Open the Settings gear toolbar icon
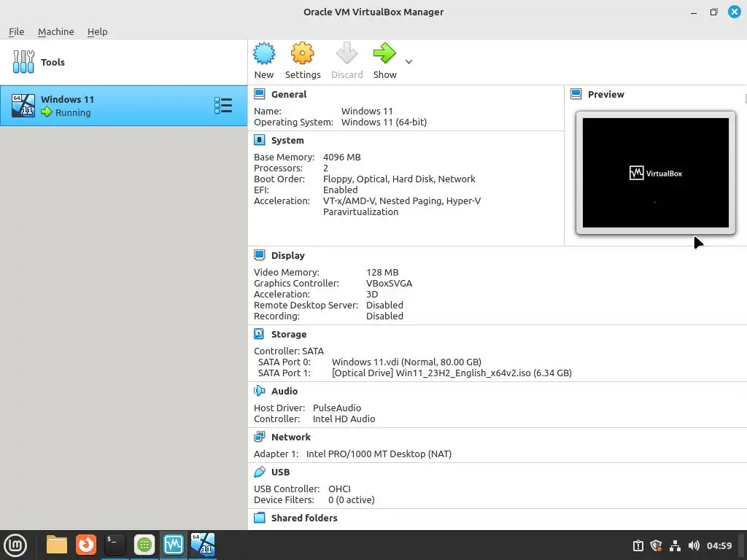The height and width of the screenshot is (560, 747). 302,54
